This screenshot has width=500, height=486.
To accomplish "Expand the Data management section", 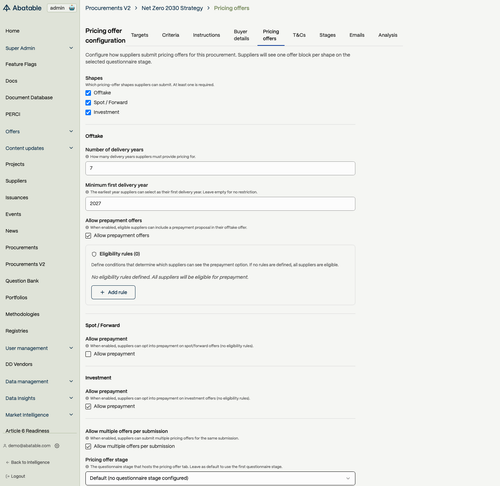I will [39, 381].
